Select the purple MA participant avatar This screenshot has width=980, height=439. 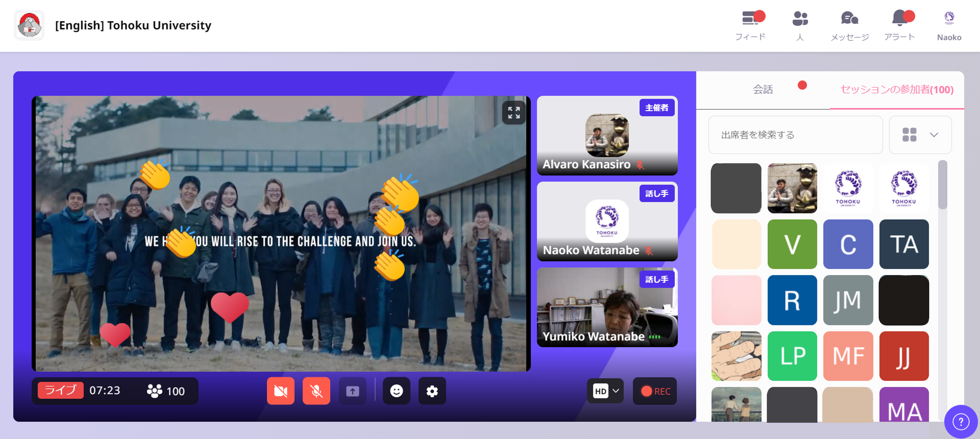point(904,405)
